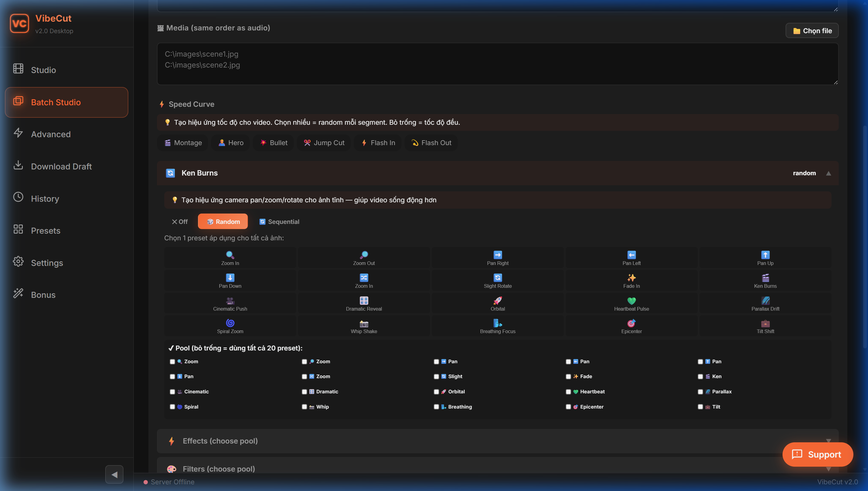868x491 pixels.
Task: Select the Orbital rocket preset tile
Action: tap(498, 304)
